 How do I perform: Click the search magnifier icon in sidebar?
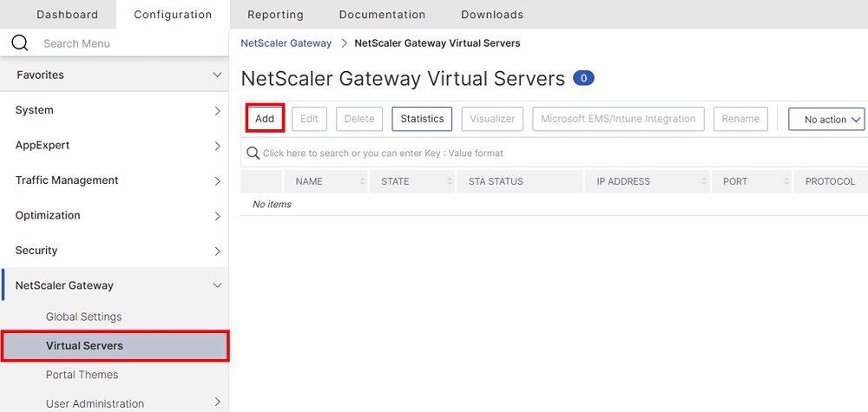pos(20,43)
